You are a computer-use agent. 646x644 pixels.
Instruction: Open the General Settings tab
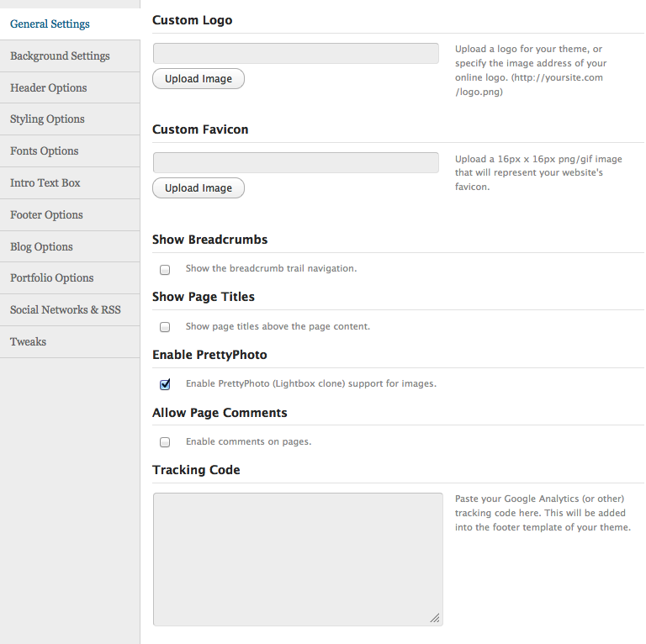click(x=50, y=24)
